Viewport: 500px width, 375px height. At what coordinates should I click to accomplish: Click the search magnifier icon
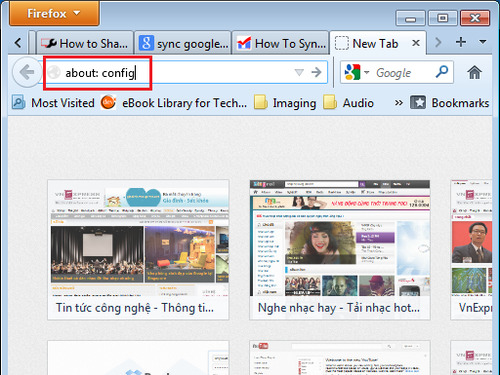click(442, 72)
